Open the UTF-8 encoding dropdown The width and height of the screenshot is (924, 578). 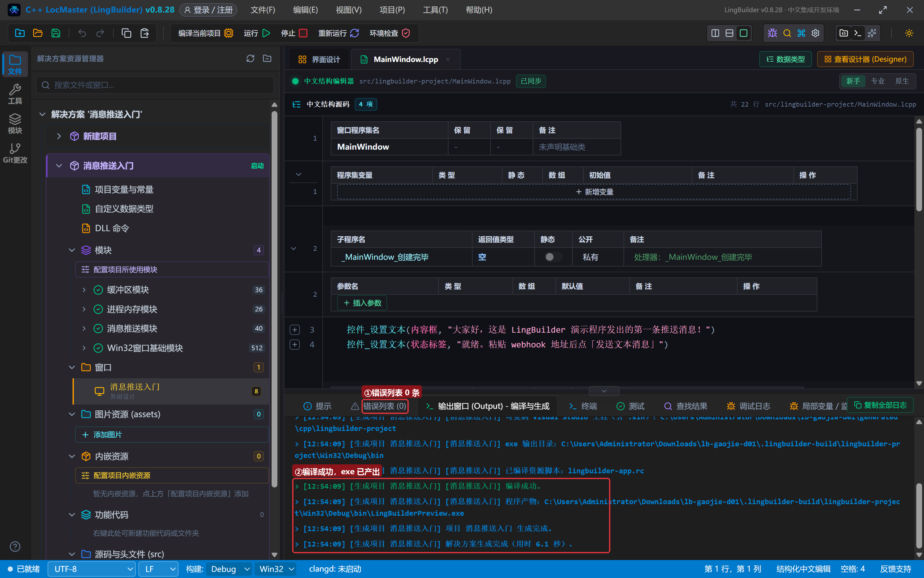pos(92,569)
